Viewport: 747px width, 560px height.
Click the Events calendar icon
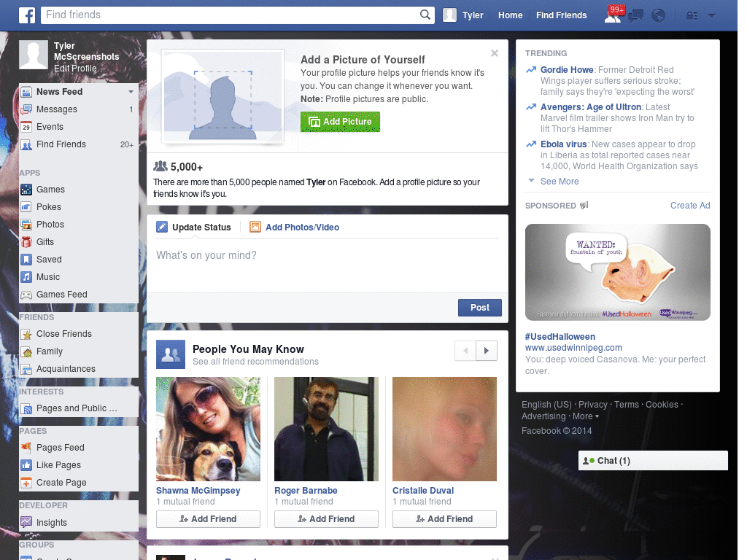(27, 127)
